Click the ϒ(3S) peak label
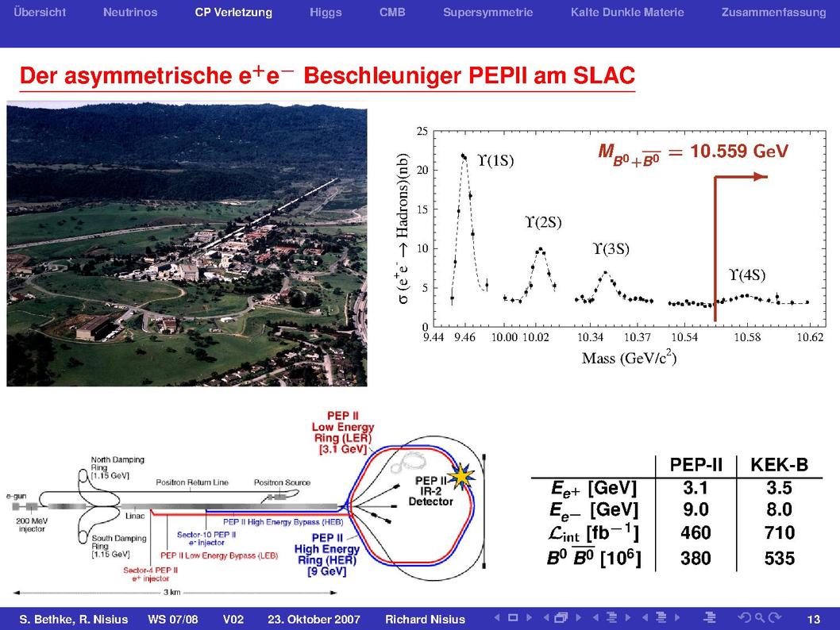Image resolution: width=840 pixels, height=630 pixels. (x=611, y=249)
